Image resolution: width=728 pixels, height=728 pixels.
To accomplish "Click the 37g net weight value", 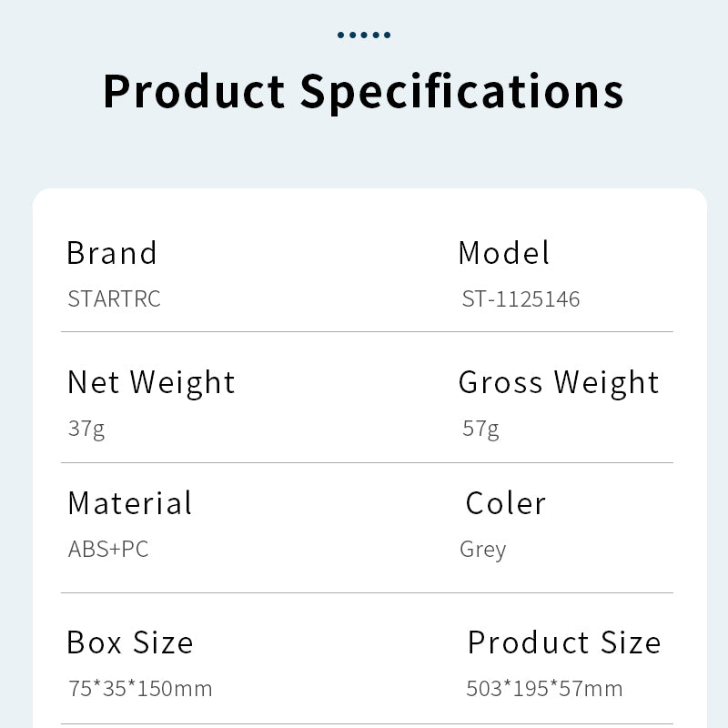I will [x=86, y=428].
